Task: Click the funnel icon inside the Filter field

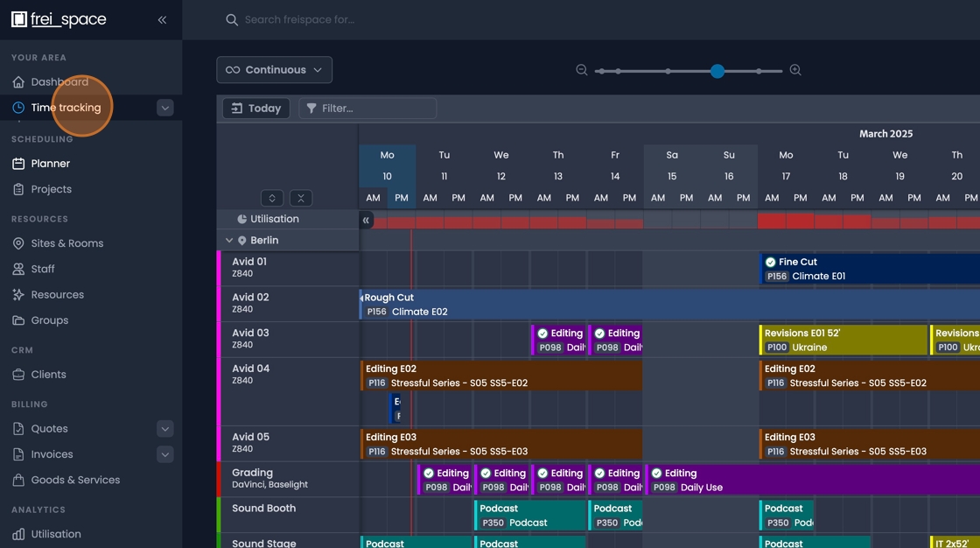Action: (x=312, y=108)
